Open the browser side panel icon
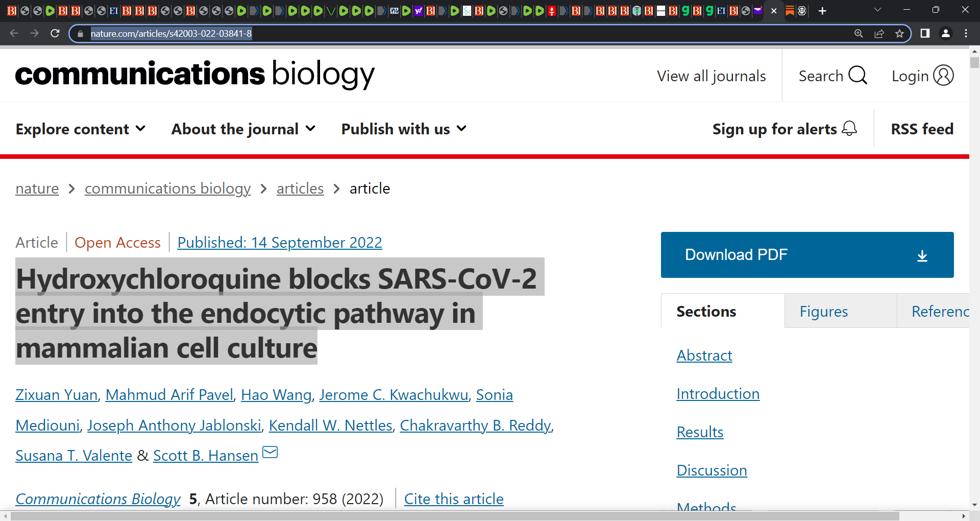 [x=925, y=33]
